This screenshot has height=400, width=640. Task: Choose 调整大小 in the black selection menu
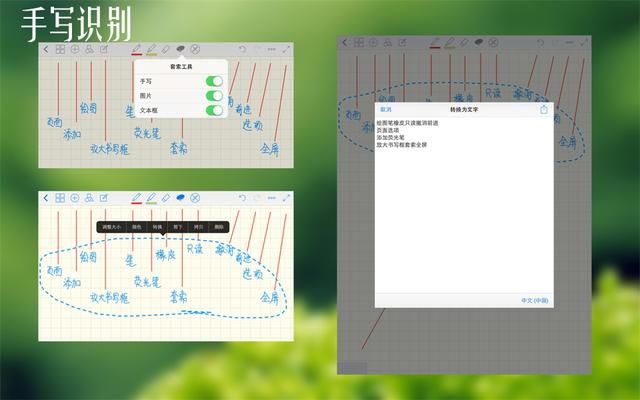point(111,227)
